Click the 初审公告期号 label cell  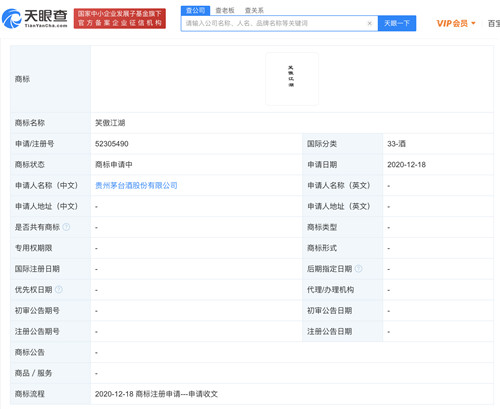coord(50,311)
